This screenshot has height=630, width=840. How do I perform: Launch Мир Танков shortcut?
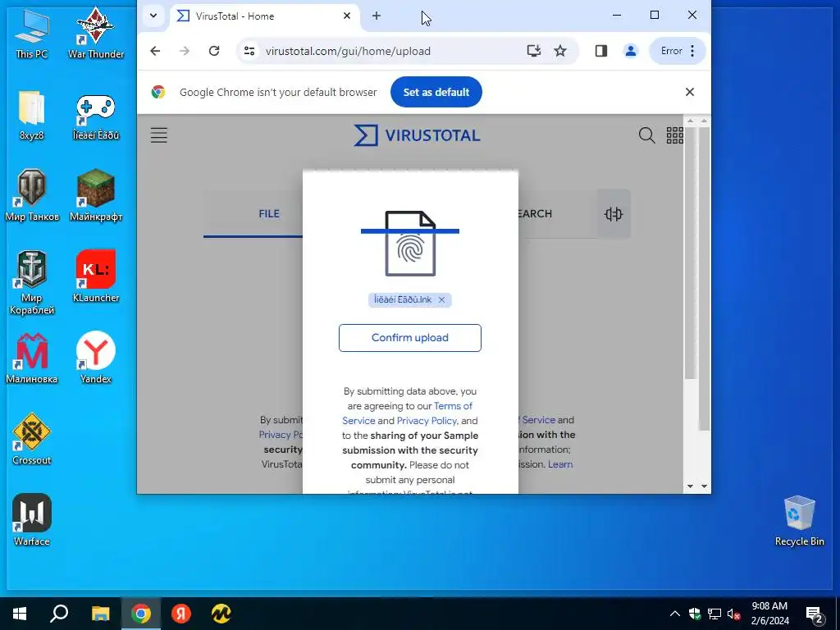[x=32, y=195]
